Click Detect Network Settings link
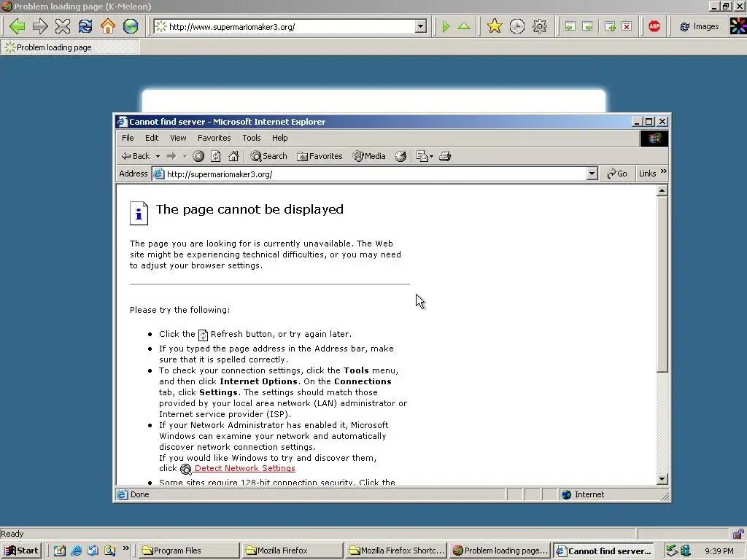 (x=245, y=468)
